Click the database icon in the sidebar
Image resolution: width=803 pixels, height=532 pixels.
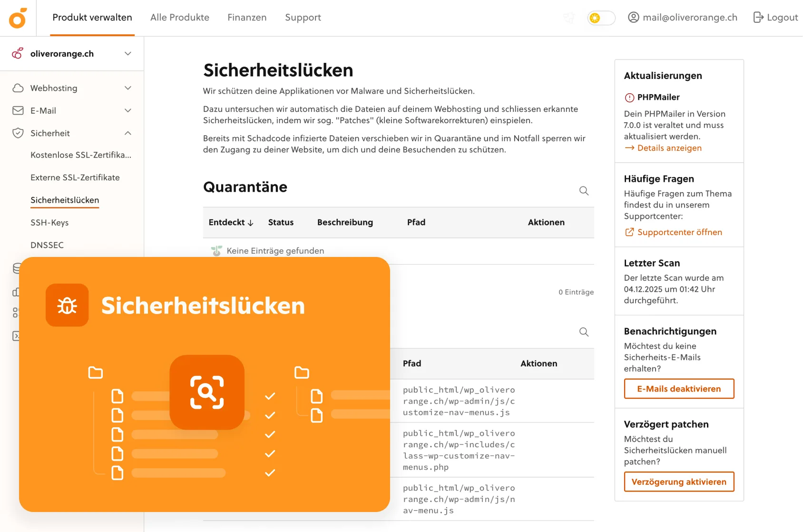click(x=16, y=268)
